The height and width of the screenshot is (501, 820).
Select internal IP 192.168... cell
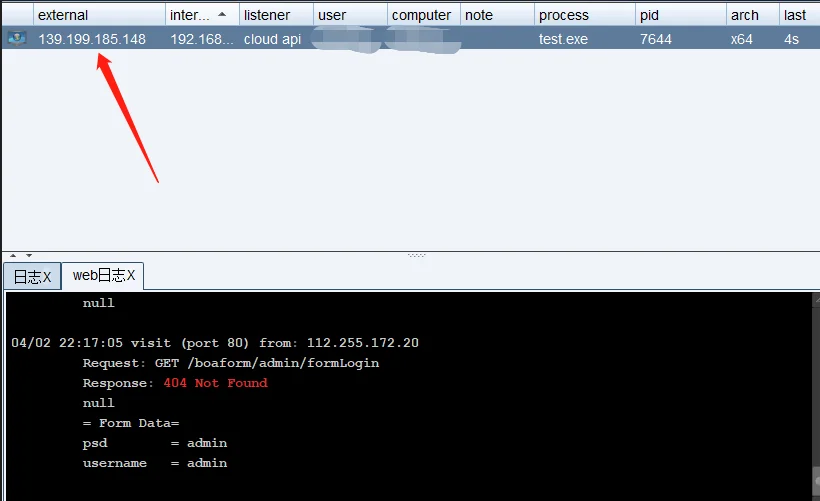coord(202,39)
